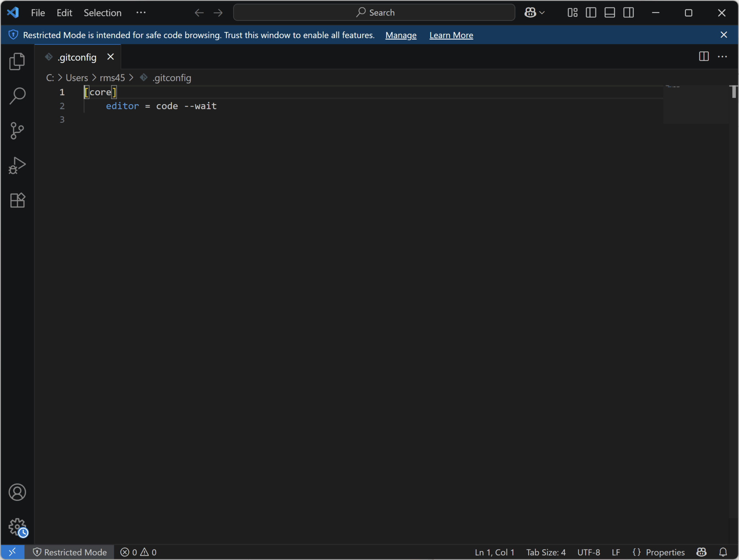The width and height of the screenshot is (739, 560).
Task: Select the .gitconfig editor tab
Action: [x=77, y=57]
